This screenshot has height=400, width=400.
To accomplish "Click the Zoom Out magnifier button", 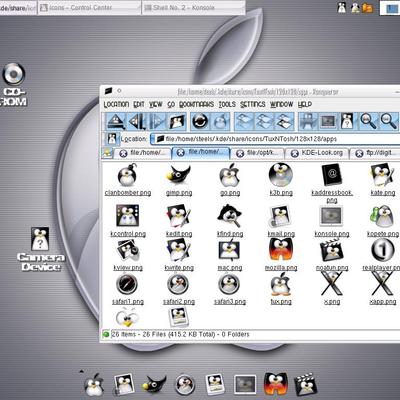I will click(389, 121).
